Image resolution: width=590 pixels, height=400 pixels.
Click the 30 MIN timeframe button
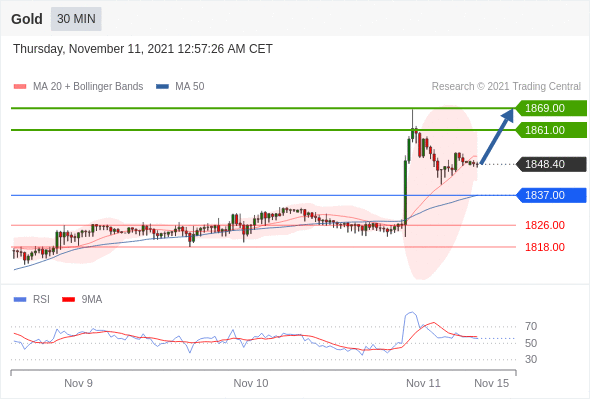pyautogui.click(x=76, y=19)
